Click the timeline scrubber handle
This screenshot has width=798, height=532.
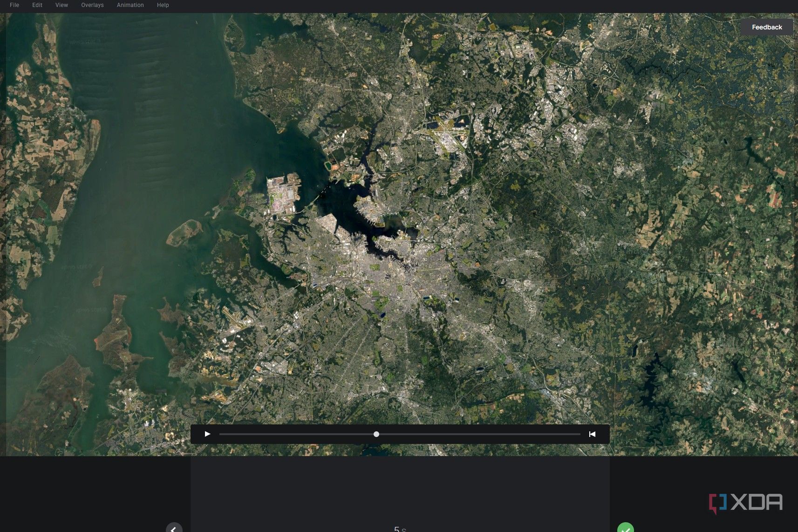pos(376,434)
